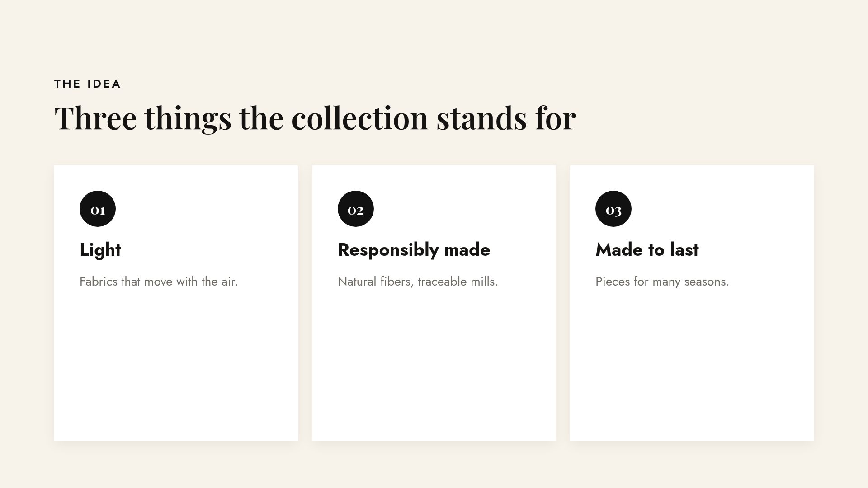The height and width of the screenshot is (488, 868).
Task: Click the 03 numbered circle badge
Action: 613,209
